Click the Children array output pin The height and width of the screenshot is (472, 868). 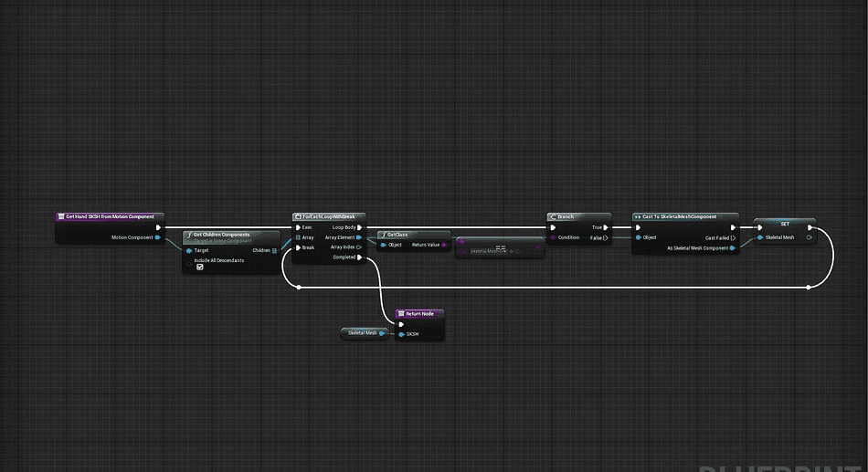point(275,251)
